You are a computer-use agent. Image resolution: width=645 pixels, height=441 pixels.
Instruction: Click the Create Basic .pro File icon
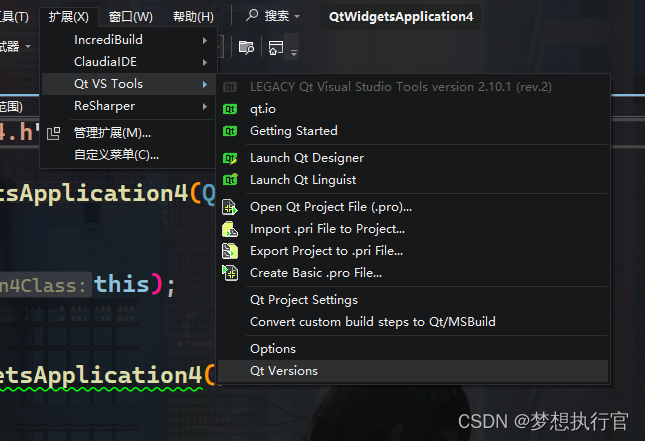click(x=230, y=273)
